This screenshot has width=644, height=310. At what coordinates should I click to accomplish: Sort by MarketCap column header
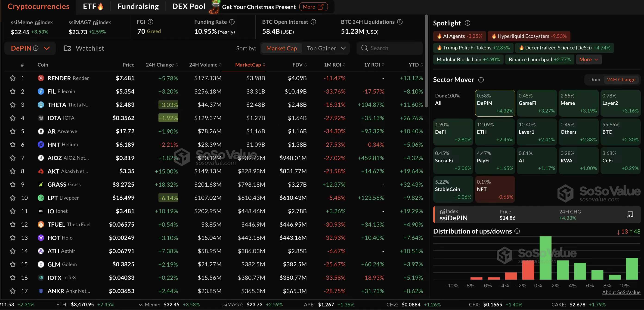click(250, 65)
